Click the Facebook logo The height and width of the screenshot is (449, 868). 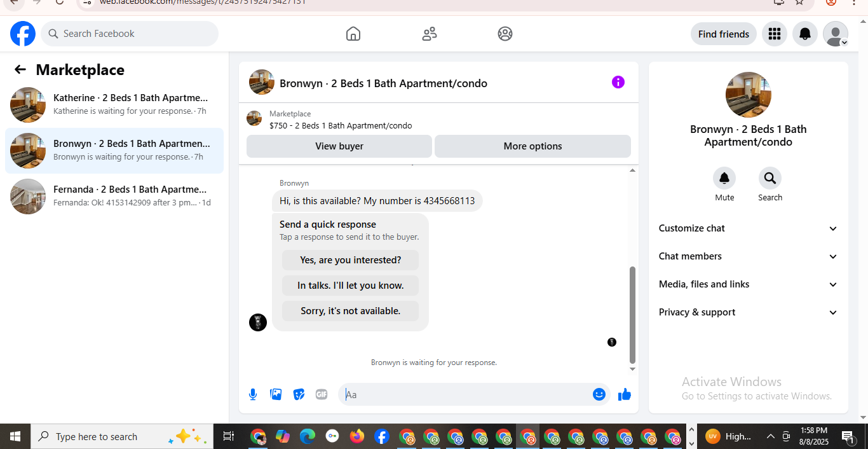[23, 34]
